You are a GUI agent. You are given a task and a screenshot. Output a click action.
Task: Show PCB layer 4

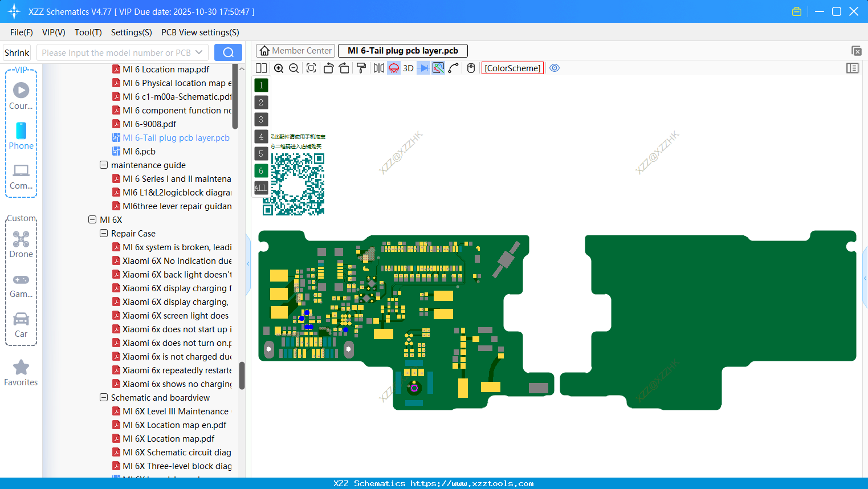(x=261, y=137)
